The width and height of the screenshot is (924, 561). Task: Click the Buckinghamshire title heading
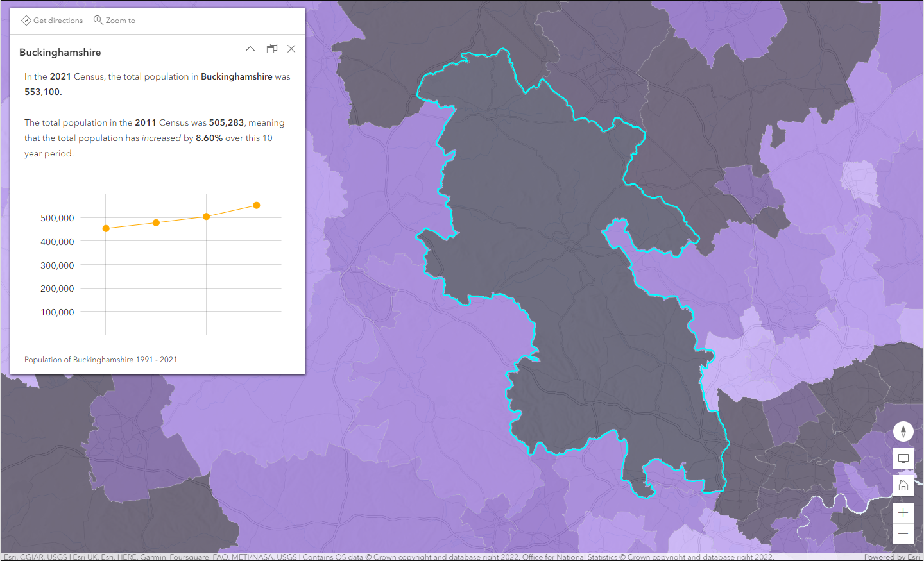[60, 52]
